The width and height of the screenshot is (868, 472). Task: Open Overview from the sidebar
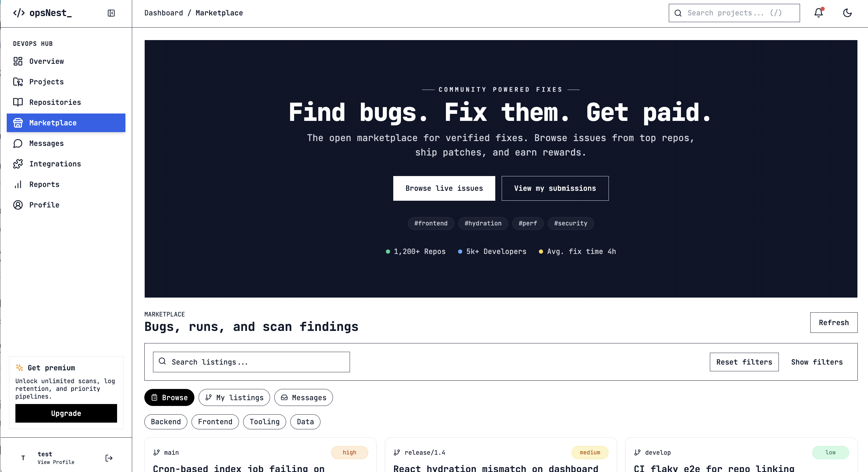47,61
